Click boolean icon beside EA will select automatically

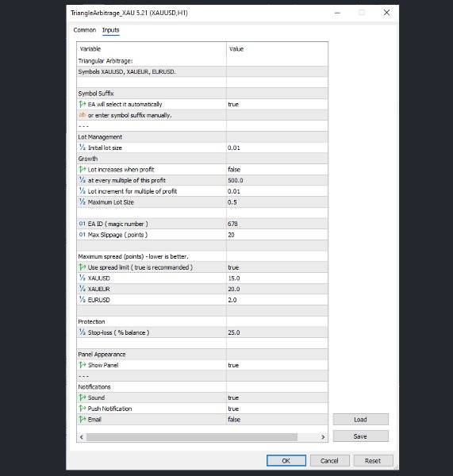(x=83, y=104)
